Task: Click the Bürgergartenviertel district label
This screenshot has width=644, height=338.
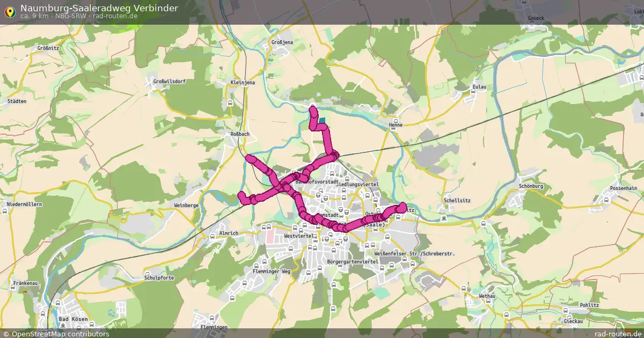Action: [353, 261]
